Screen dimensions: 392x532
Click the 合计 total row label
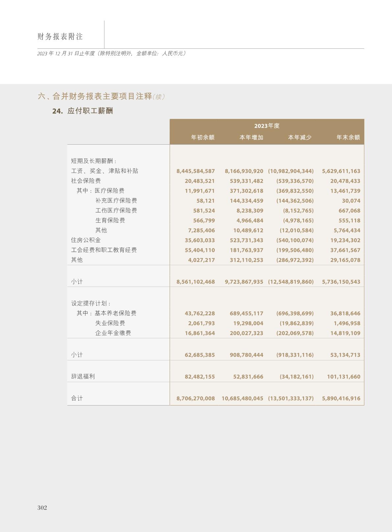coord(77,398)
